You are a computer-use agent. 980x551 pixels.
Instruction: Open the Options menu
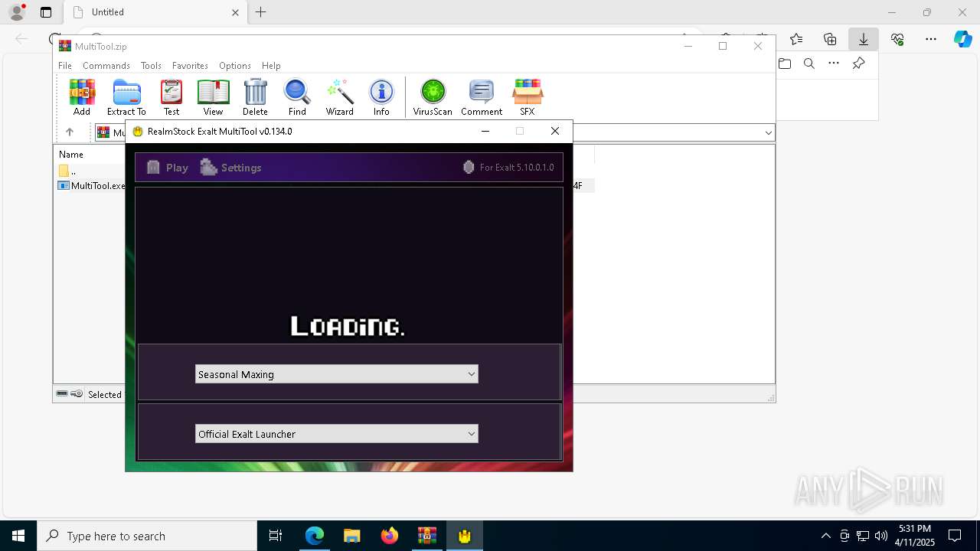(235, 66)
